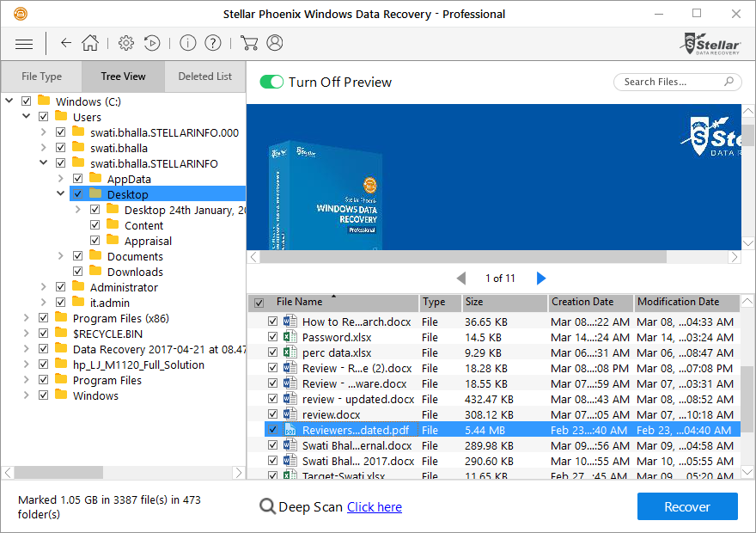Viewport: 756px width, 533px height.
Task: Click the Stellar app logo in title bar
Action: point(21,14)
